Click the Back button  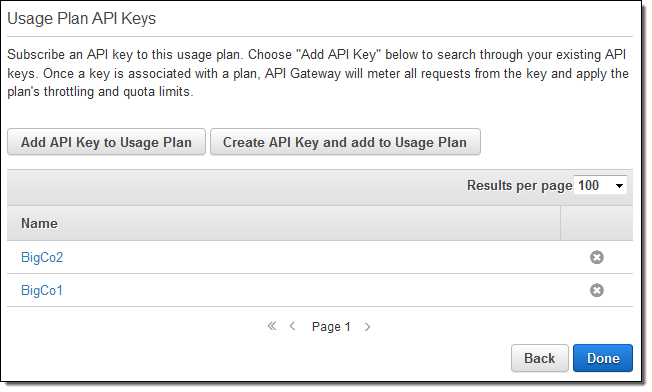coord(539,358)
